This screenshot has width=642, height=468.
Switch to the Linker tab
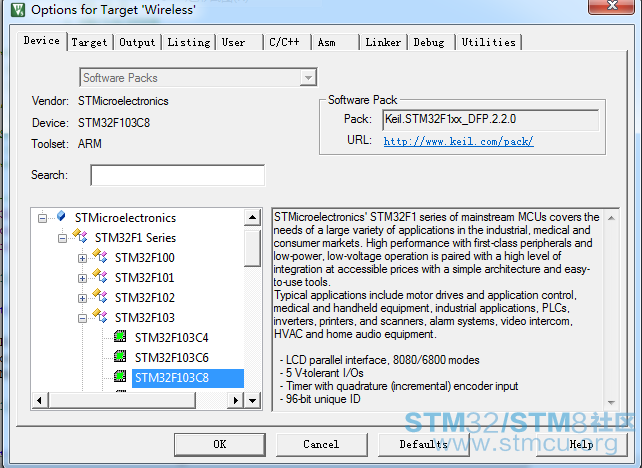[383, 43]
